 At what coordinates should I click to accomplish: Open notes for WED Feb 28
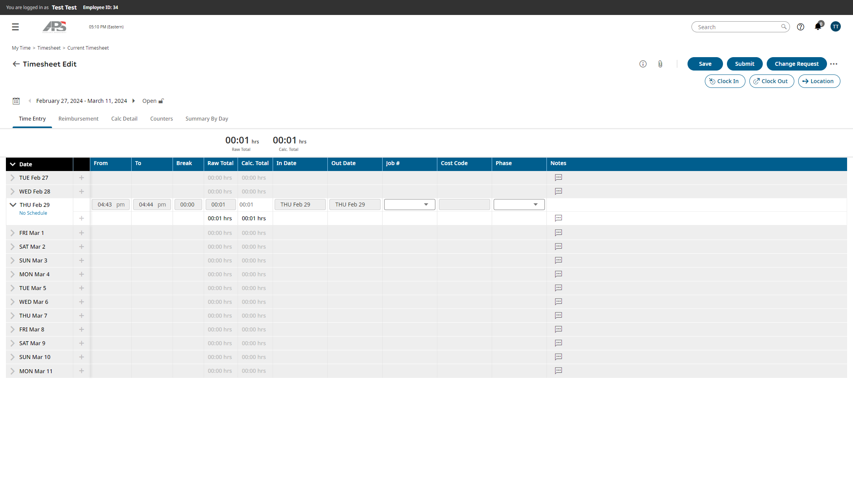(558, 192)
